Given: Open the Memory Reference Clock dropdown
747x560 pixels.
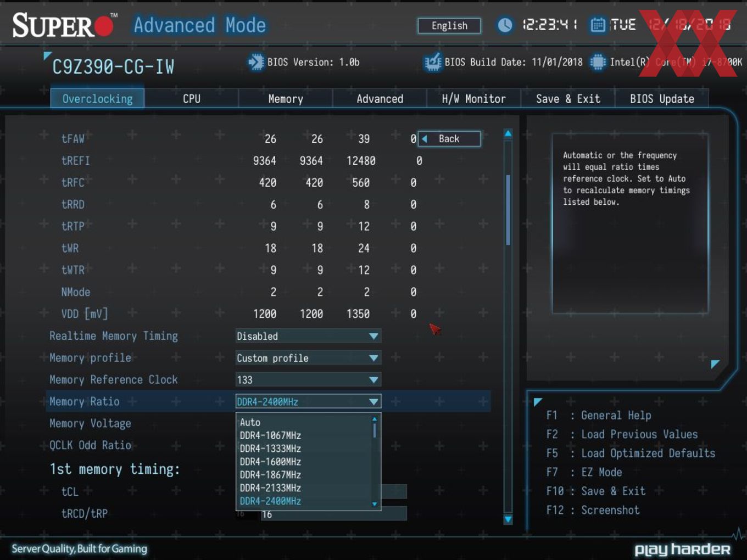Looking at the screenshot, I should tap(308, 380).
